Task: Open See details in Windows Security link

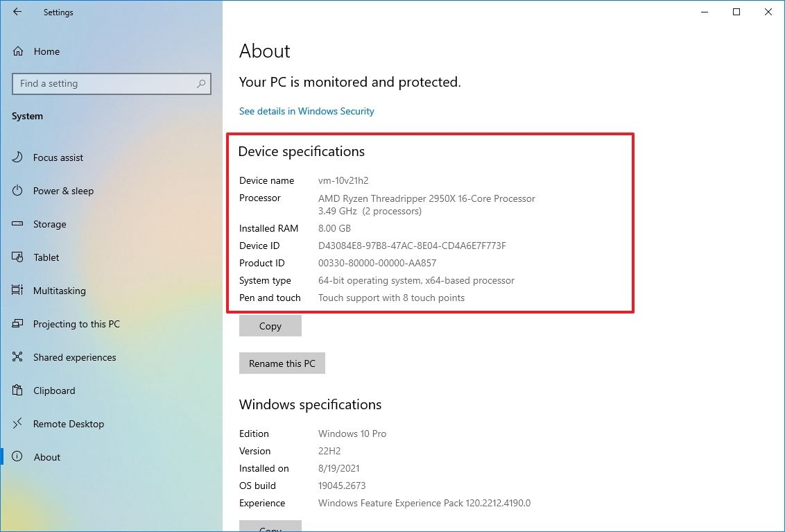Action: click(306, 111)
